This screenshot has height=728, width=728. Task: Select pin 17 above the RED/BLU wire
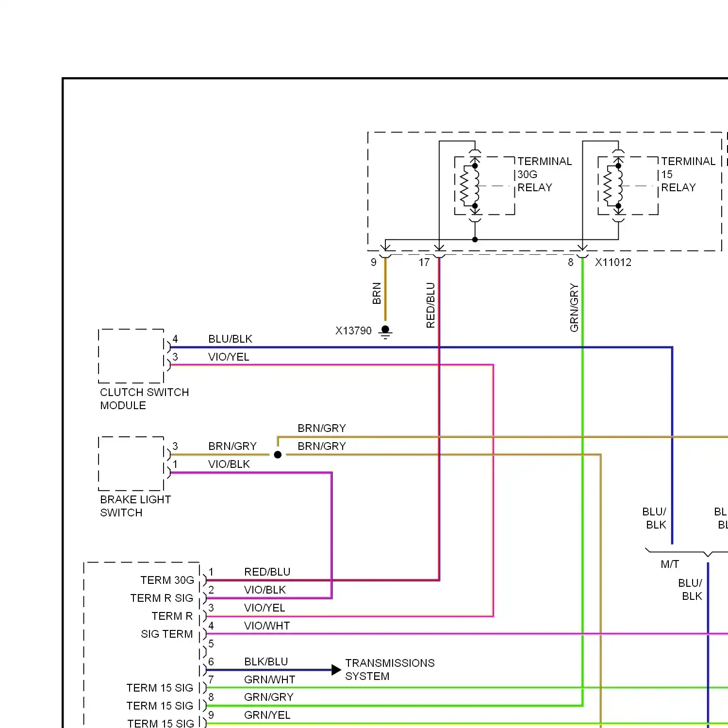tap(424, 263)
